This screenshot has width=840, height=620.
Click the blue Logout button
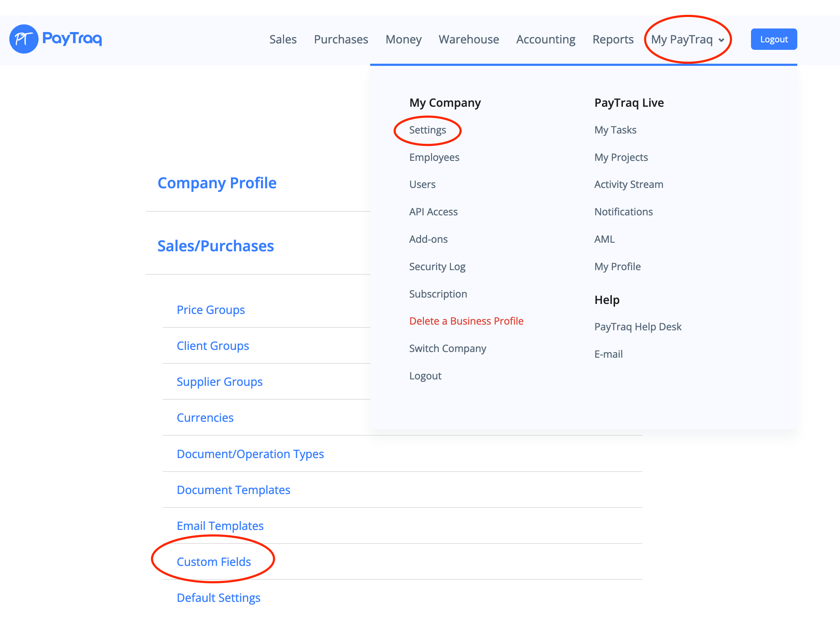point(774,39)
